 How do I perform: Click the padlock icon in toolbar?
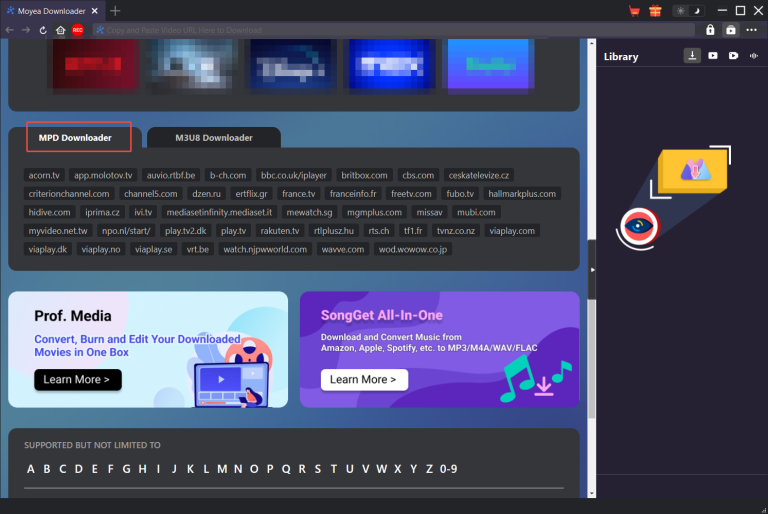click(x=710, y=30)
